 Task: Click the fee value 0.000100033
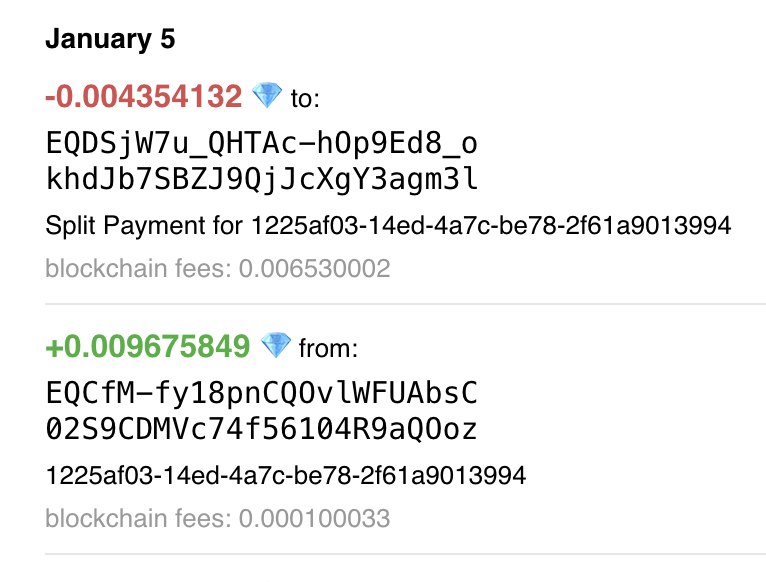coord(315,518)
